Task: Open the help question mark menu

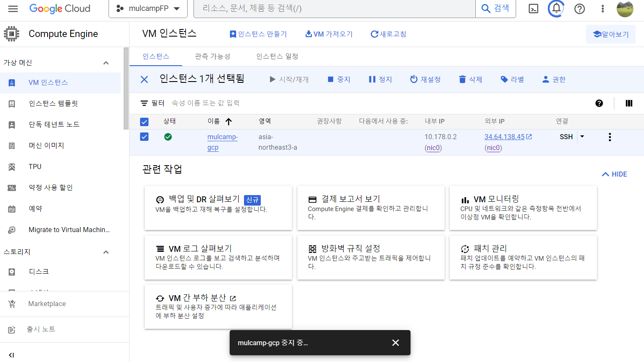Action: coord(580,8)
